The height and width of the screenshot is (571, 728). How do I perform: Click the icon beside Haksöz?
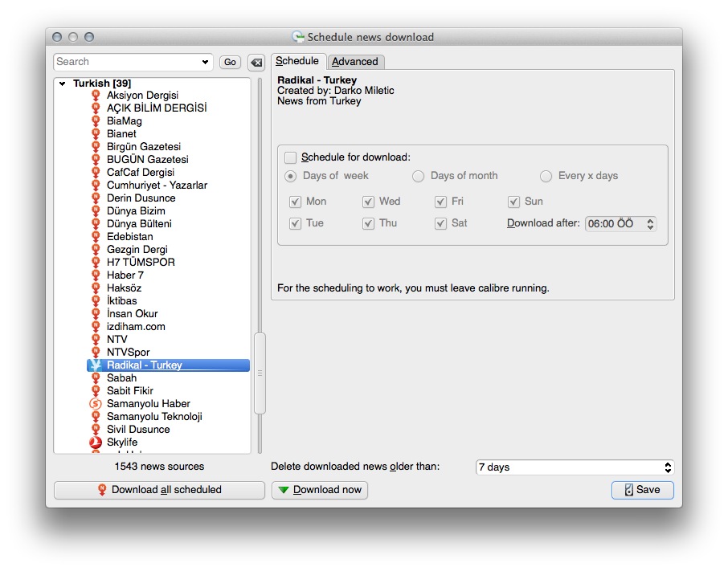(x=96, y=288)
